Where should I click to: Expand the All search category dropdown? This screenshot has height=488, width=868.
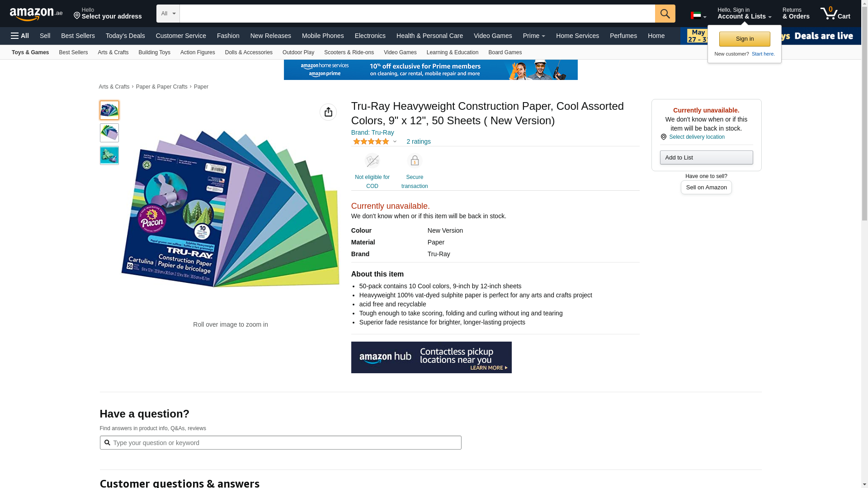(x=168, y=14)
